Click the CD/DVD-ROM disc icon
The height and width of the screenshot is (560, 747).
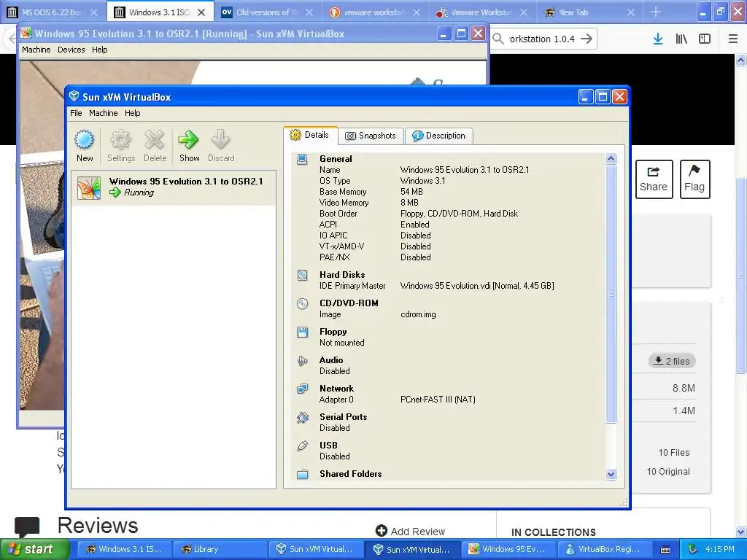click(x=302, y=303)
